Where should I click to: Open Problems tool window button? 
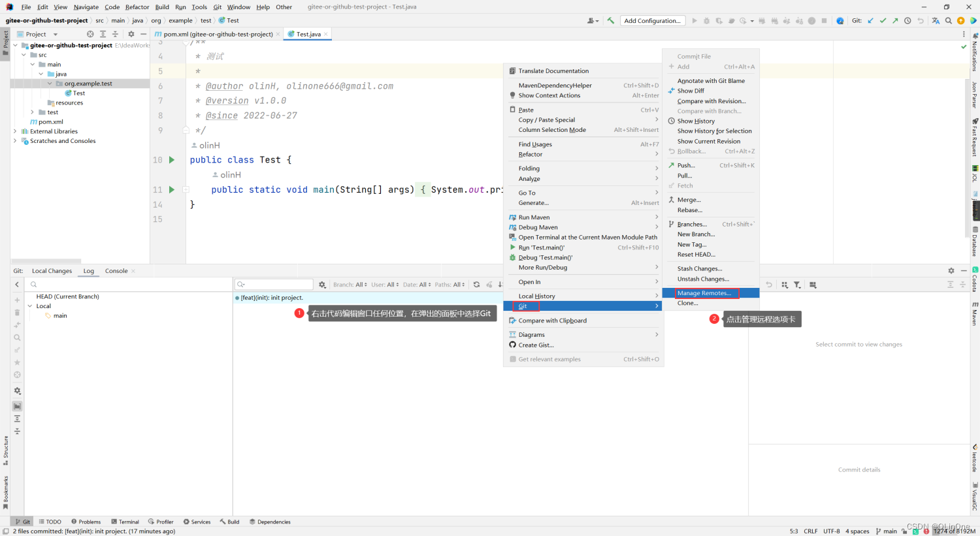[86, 522]
